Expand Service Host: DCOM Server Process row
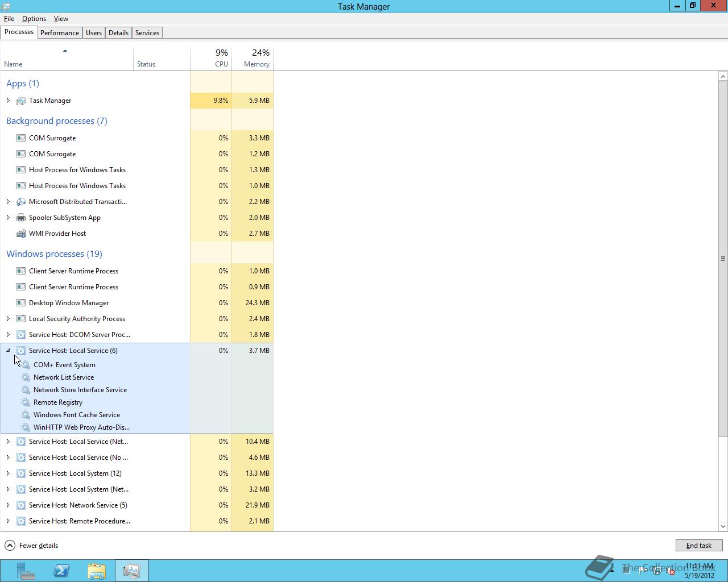This screenshot has height=582, width=728. point(8,335)
